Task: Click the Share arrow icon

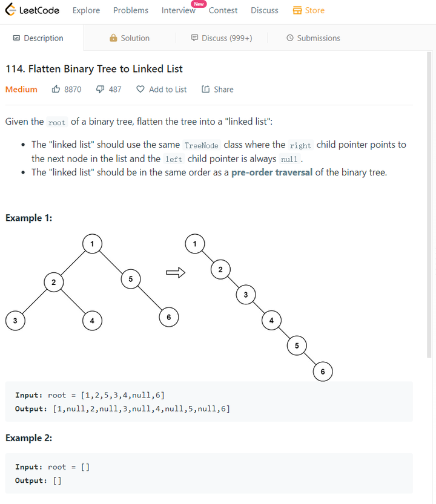Action: click(206, 89)
